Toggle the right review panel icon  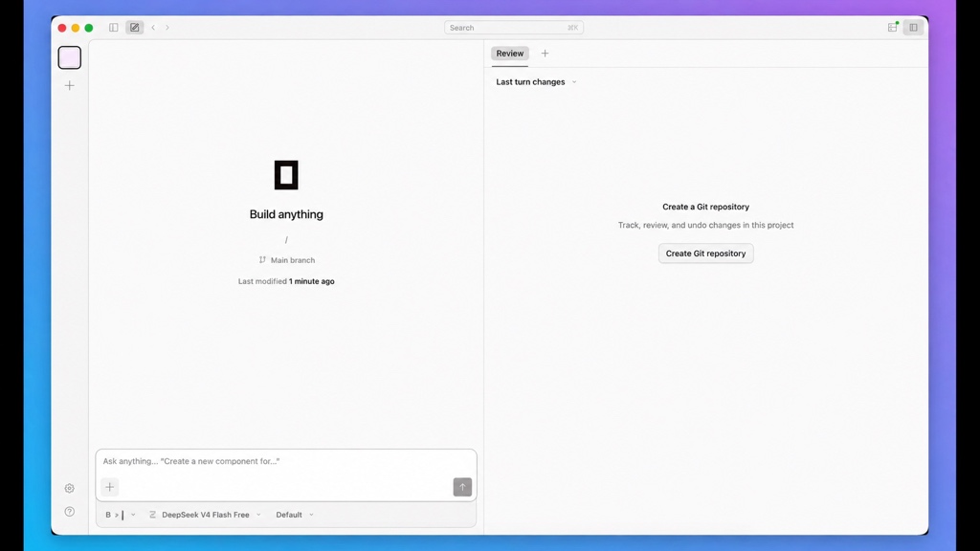(x=913, y=28)
